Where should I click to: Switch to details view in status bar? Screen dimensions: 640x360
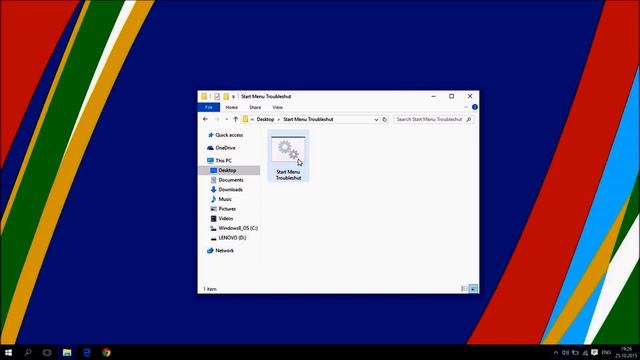click(464, 289)
